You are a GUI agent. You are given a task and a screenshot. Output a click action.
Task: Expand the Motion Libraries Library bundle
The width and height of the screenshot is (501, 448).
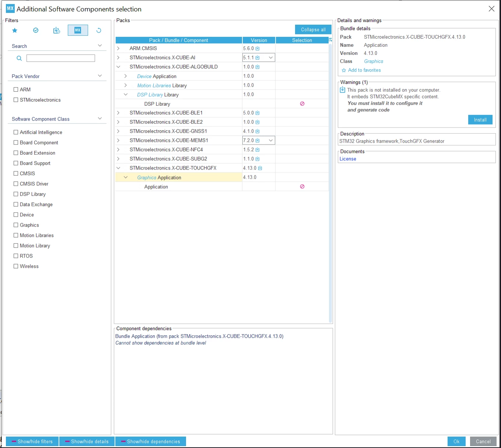click(x=126, y=85)
